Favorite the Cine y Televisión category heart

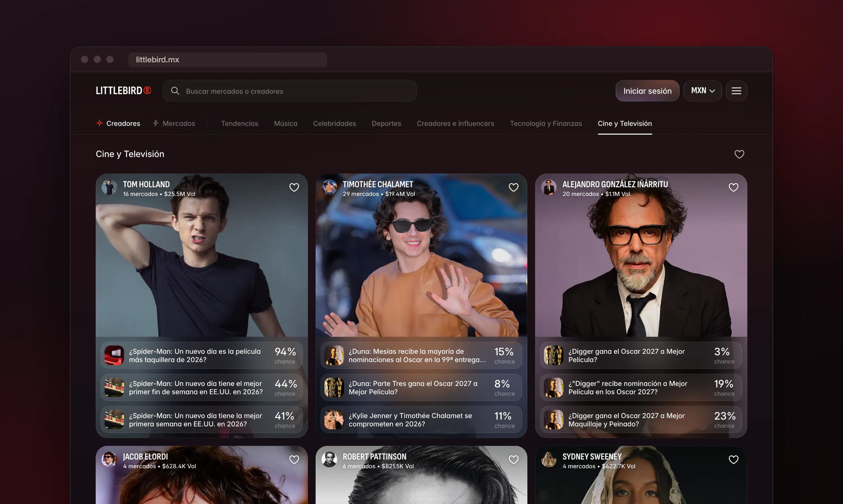tap(739, 154)
